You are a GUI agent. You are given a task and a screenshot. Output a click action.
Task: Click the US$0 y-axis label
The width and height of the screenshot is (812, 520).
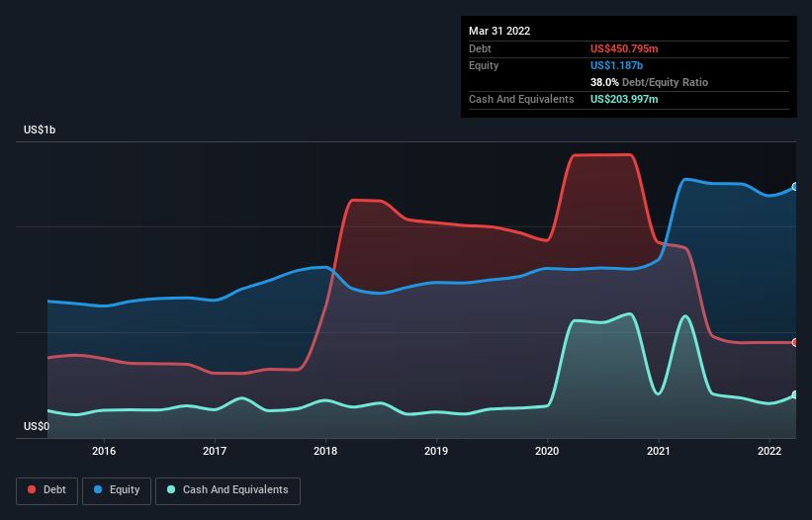[37, 426]
